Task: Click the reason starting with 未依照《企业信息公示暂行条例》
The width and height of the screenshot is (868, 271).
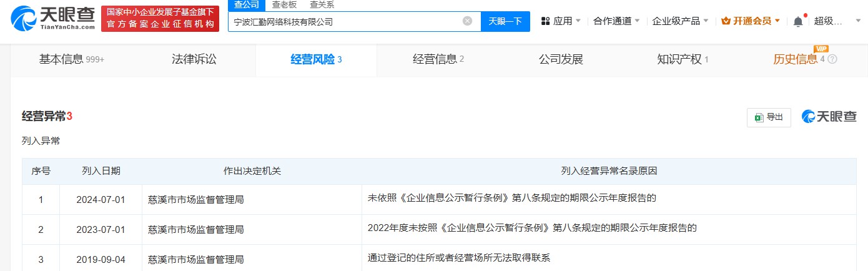Action: [x=512, y=199]
